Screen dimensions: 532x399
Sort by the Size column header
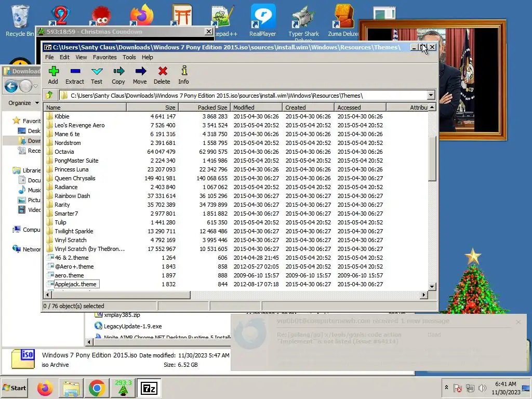pyautogui.click(x=152, y=107)
